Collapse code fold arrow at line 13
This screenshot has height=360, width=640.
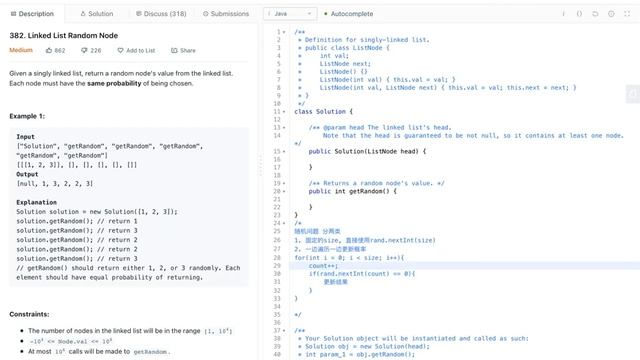[284, 127]
